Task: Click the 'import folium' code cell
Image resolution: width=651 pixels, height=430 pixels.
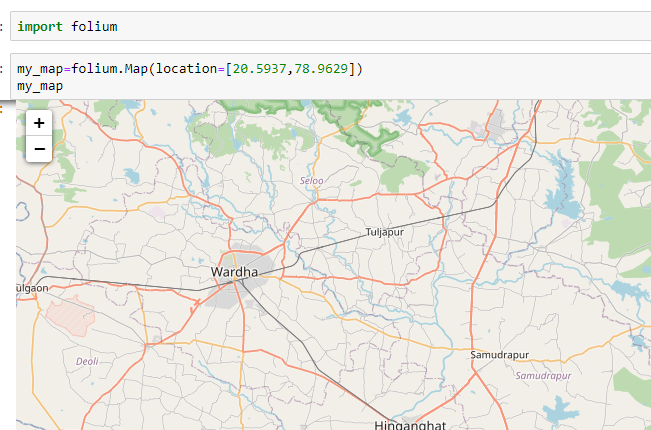Action: click(330, 26)
